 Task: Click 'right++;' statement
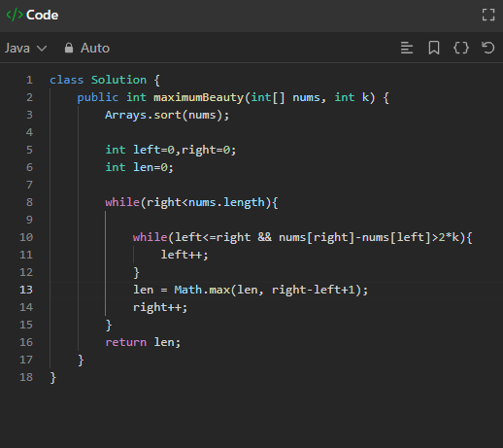[x=160, y=307]
